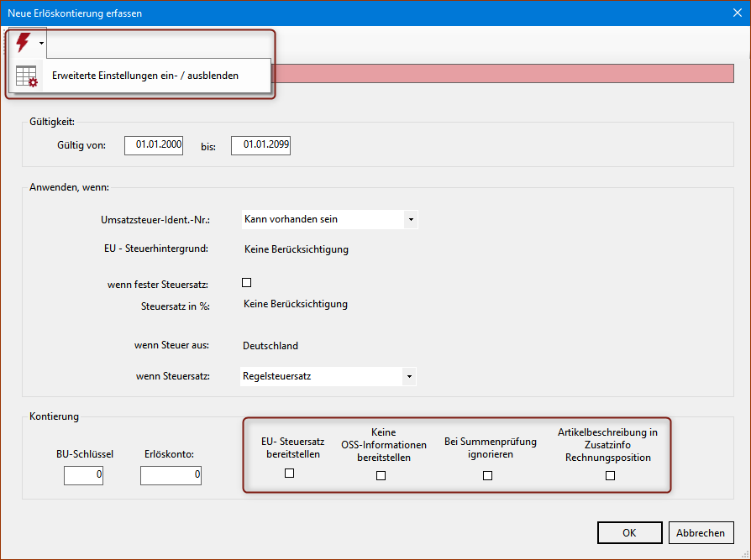Viewport: 751px width, 560px height.
Task: Open the lightning bolt dropdown arrow
Action: tap(41, 43)
